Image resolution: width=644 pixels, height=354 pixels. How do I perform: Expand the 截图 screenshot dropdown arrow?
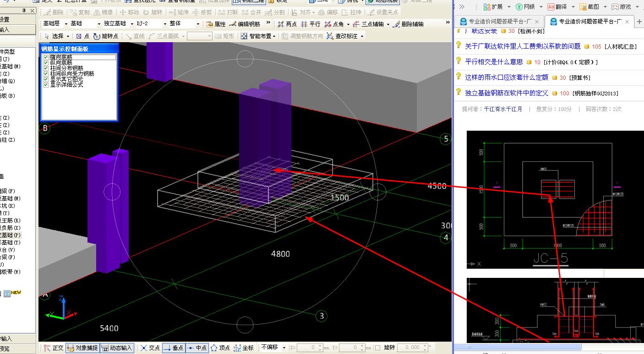point(606,7)
